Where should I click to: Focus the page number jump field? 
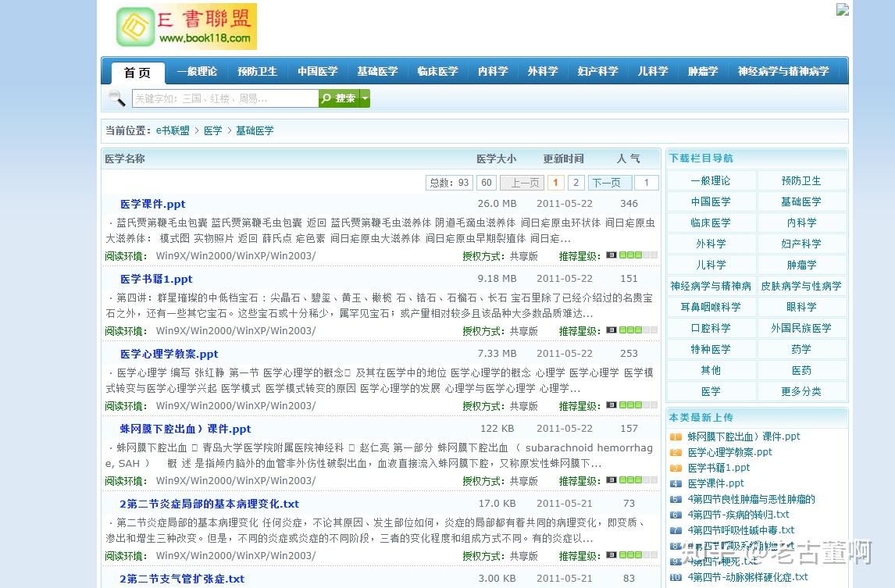tap(646, 183)
